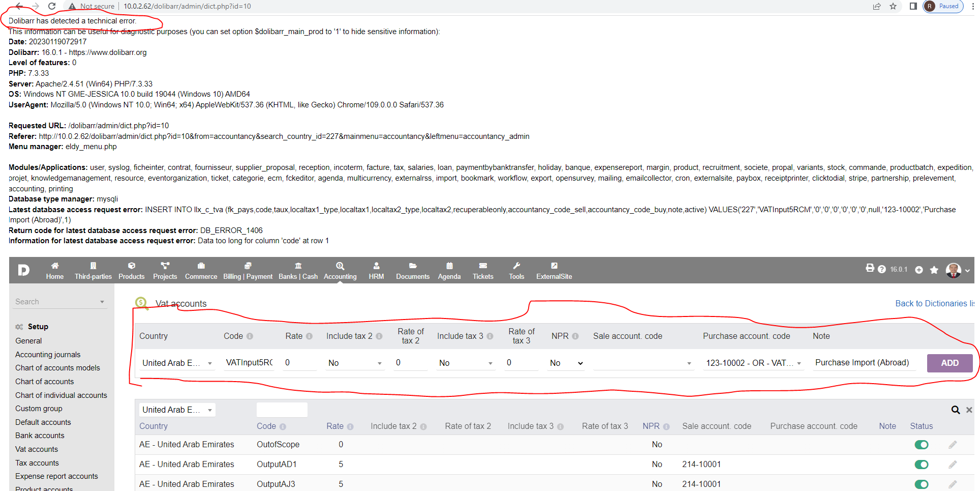Open country filter dropdown in list
980x491 pixels.
click(177, 410)
